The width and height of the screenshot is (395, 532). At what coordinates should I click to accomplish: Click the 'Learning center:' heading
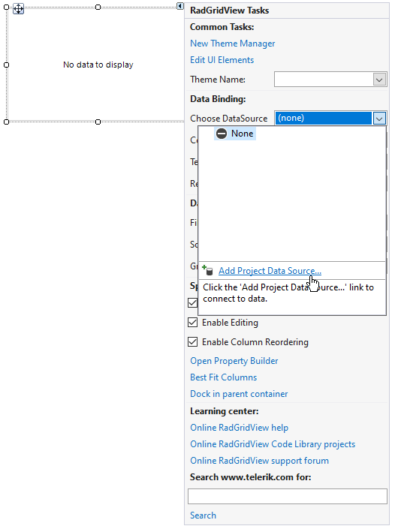tap(225, 411)
